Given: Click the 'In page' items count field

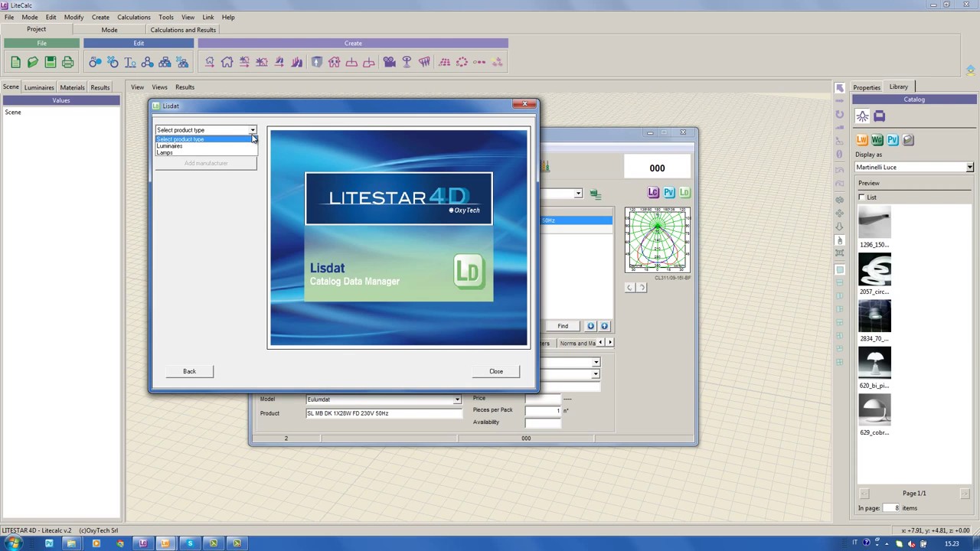Looking at the screenshot, I should click(891, 508).
